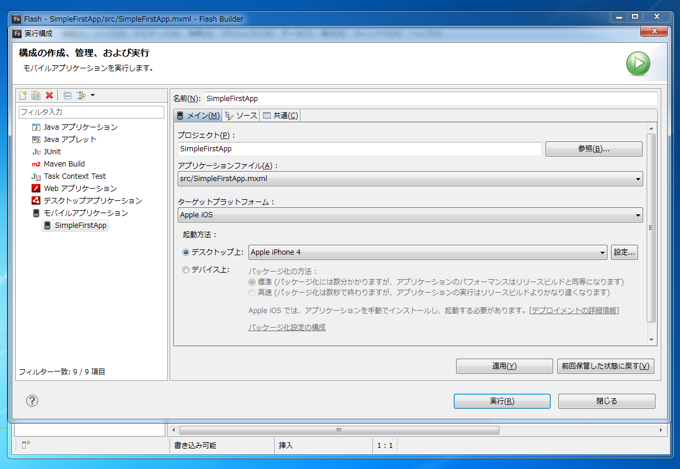Viewport: 680px width, 469px height.
Task: Select Java アプレット configuration type
Action: 64,139
